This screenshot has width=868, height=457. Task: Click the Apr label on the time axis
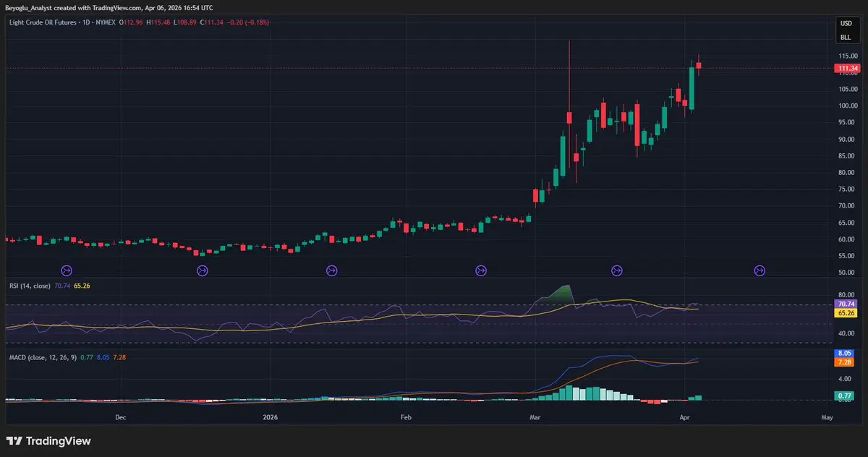[684, 417]
